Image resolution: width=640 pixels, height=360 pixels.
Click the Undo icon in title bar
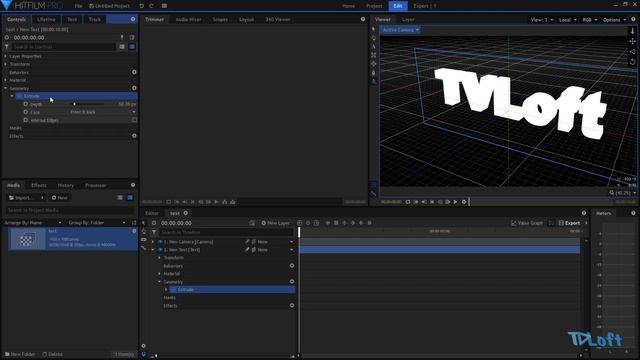coord(141,6)
